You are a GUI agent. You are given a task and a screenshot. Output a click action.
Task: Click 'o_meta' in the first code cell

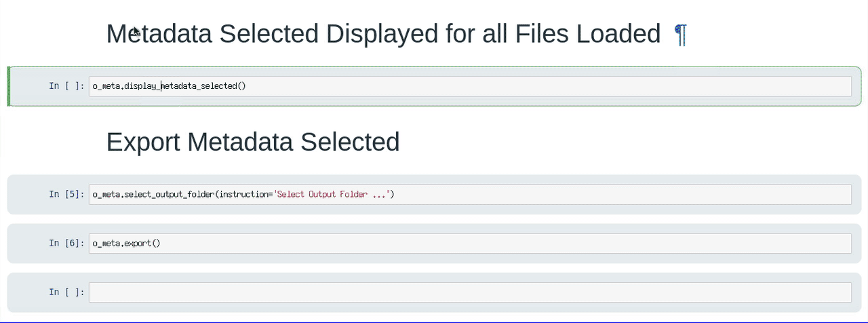pyautogui.click(x=106, y=86)
